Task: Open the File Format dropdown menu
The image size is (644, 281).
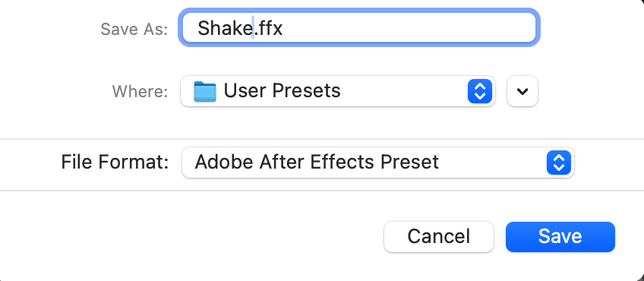Action: [378, 163]
